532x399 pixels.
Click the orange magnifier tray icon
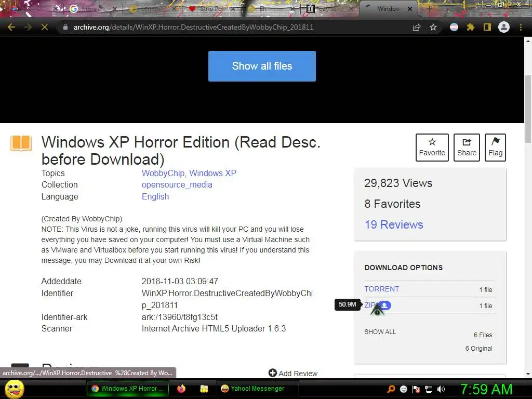(391, 389)
